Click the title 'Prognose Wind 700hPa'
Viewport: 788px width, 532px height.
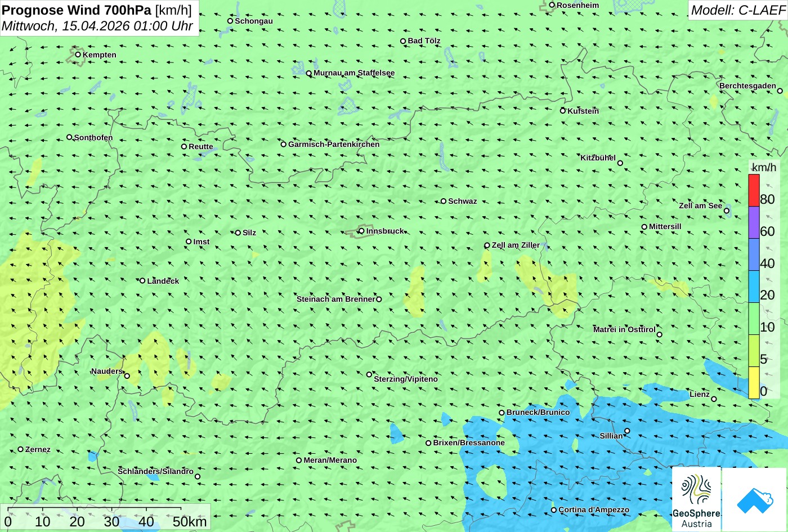[x=77, y=10]
